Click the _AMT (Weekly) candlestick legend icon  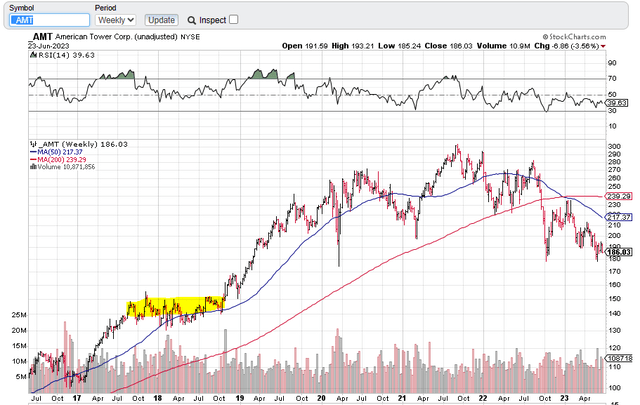(x=32, y=145)
